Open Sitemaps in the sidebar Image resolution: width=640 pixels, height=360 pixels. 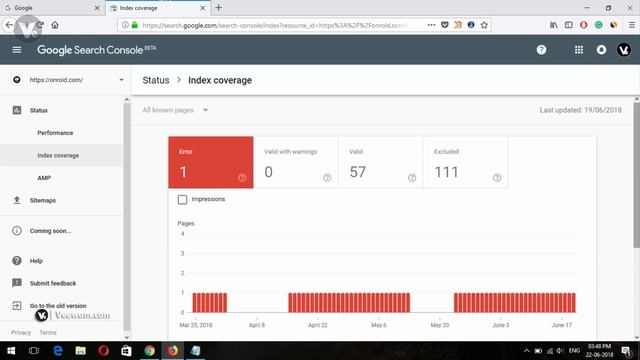click(x=42, y=200)
